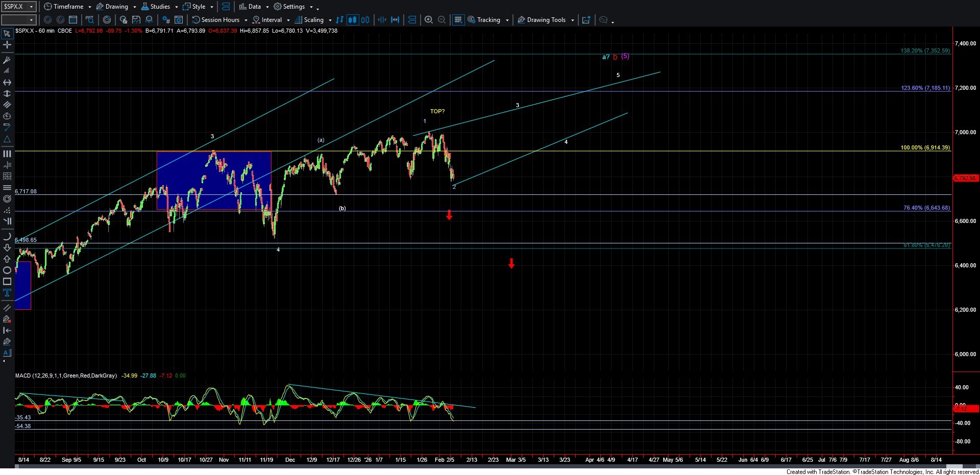Image resolution: width=980 pixels, height=475 pixels.
Task: Choose the rectangle drawing tool
Action: point(7,282)
